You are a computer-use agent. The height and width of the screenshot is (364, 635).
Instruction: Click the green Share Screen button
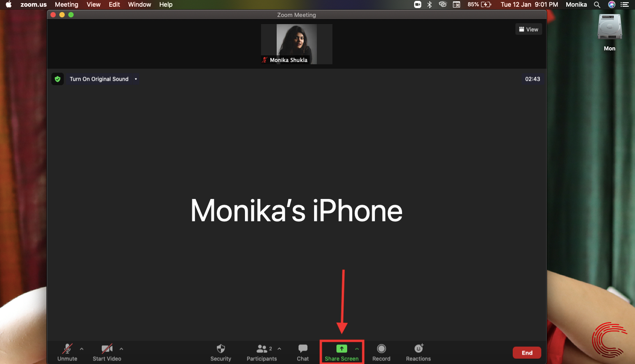(x=342, y=352)
